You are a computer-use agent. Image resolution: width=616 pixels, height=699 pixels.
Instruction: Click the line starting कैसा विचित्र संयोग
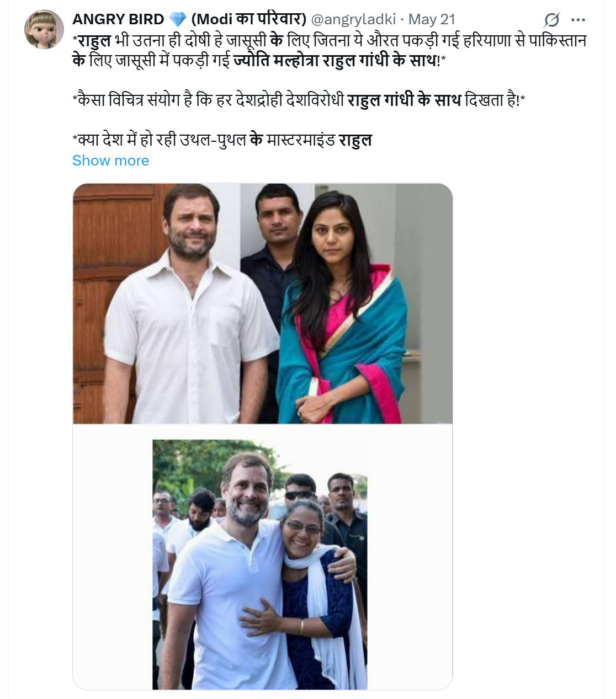(x=299, y=100)
